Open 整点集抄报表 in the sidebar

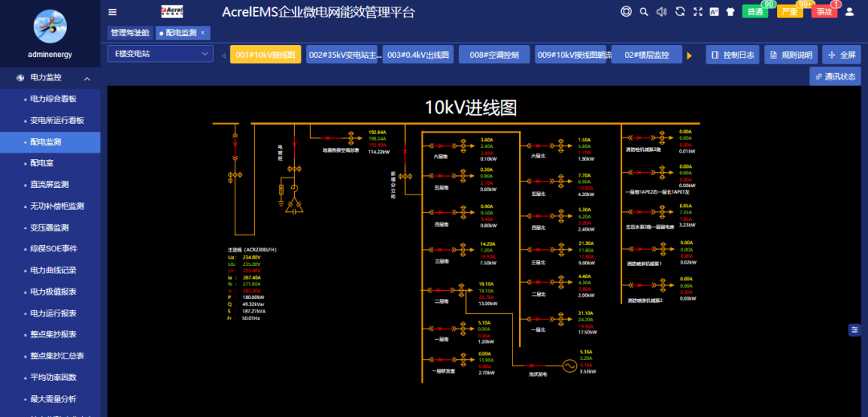click(x=51, y=334)
